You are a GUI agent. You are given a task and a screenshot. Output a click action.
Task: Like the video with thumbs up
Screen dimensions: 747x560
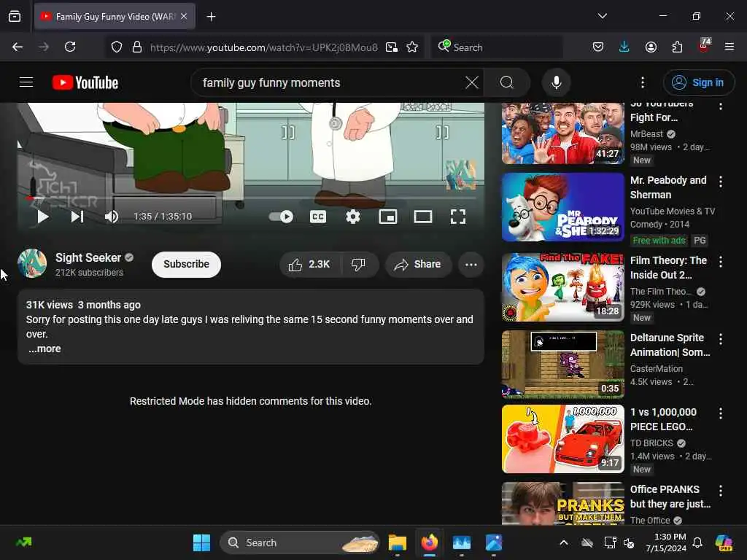tap(309, 264)
